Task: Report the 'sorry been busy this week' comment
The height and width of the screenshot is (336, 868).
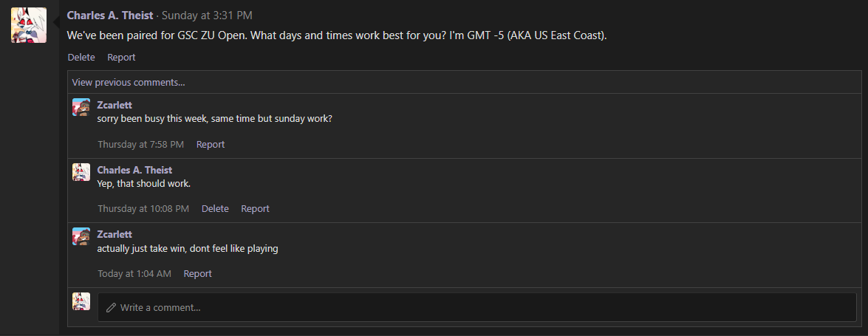Action: pos(211,145)
